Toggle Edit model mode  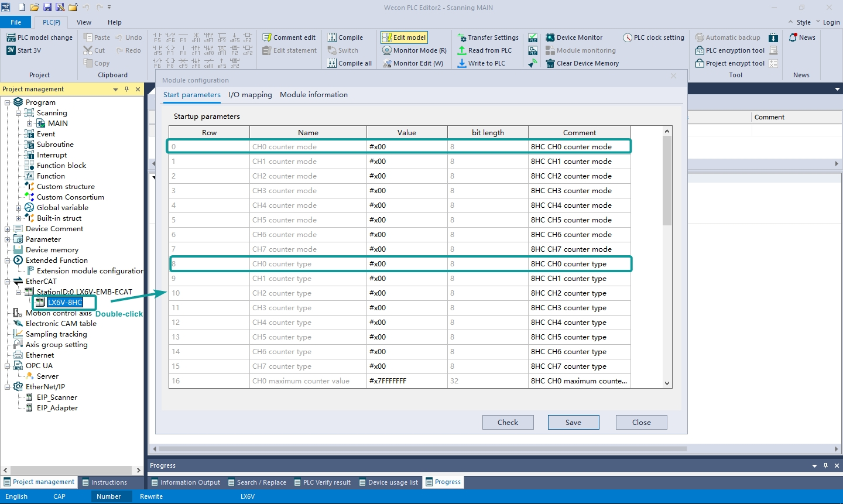[404, 37]
